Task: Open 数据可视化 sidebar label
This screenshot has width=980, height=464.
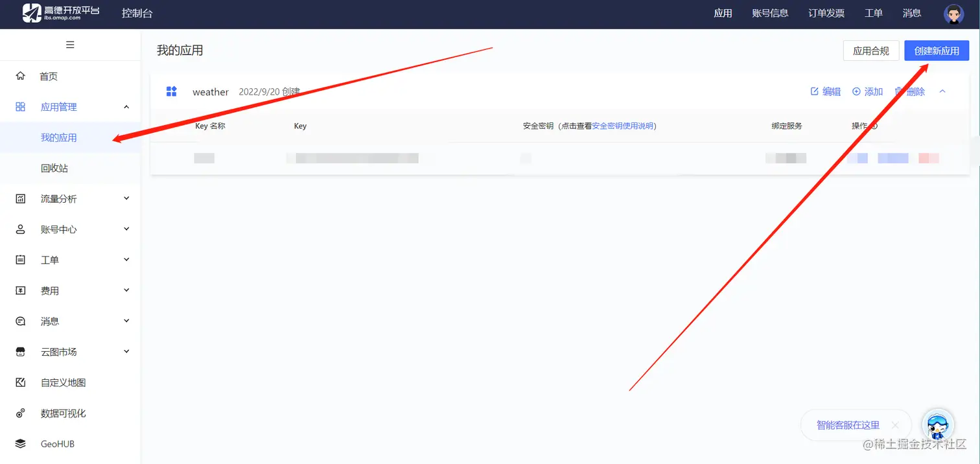Action: (64, 413)
